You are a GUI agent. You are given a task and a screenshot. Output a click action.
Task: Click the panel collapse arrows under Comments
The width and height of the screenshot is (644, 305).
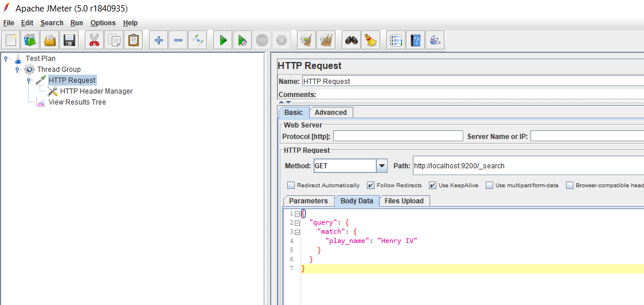point(285,102)
